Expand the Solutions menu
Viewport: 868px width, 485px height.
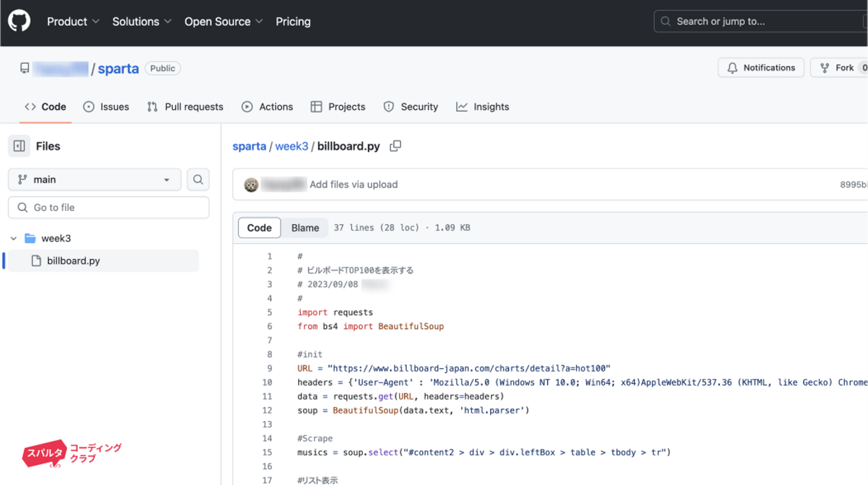(142, 21)
